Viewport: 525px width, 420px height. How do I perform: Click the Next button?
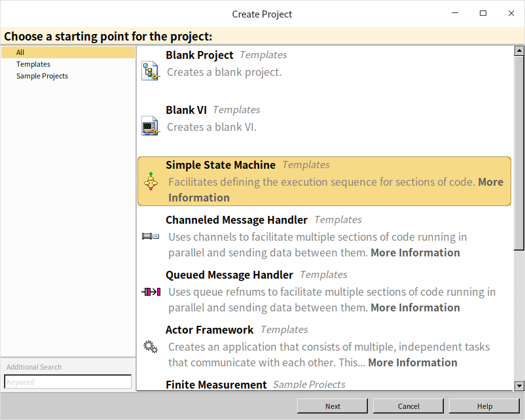click(x=333, y=406)
